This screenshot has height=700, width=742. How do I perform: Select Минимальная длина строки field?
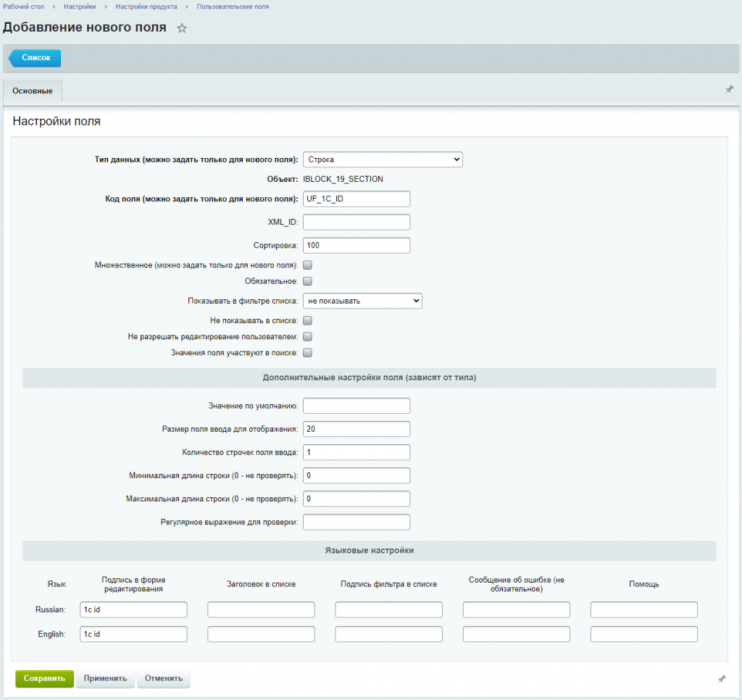coord(357,475)
